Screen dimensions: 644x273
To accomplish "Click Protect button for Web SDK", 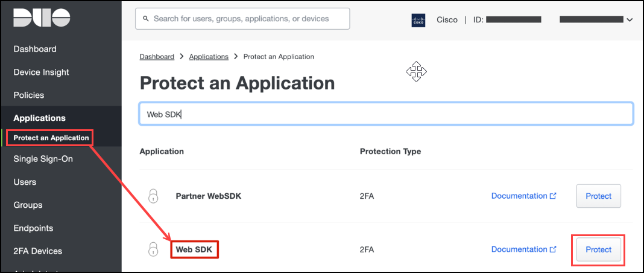I will point(598,249).
